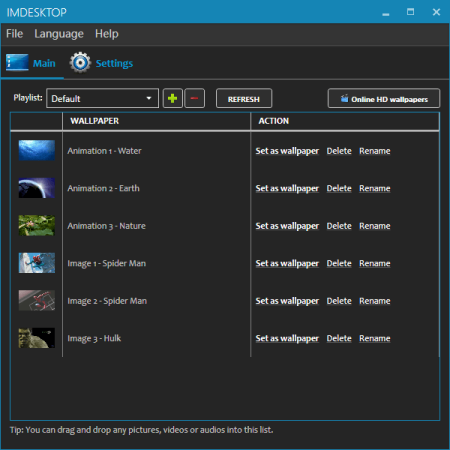The width and height of the screenshot is (450, 450).
Task: Set Animation 1 - Water as wallpaper
Action: click(287, 151)
